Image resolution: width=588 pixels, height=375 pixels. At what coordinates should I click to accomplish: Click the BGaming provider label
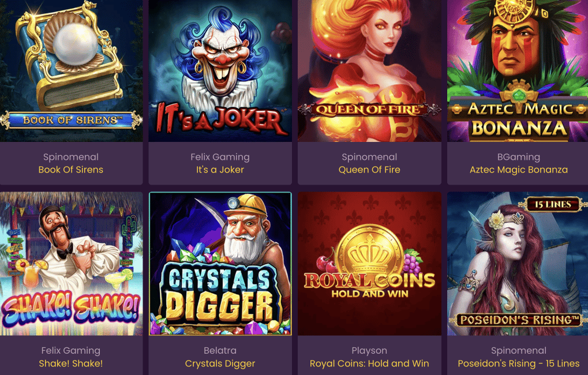(519, 157)
